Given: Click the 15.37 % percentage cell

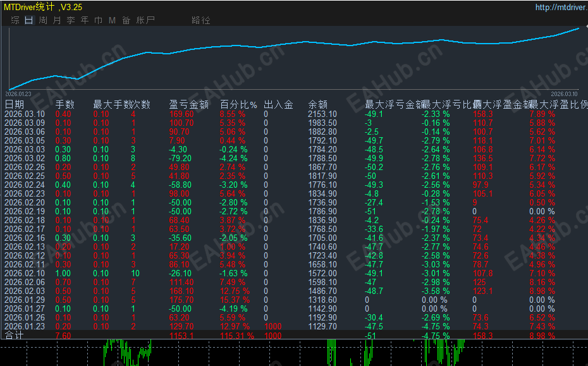Looking at the screenshot, I should (x=235, y=300).
